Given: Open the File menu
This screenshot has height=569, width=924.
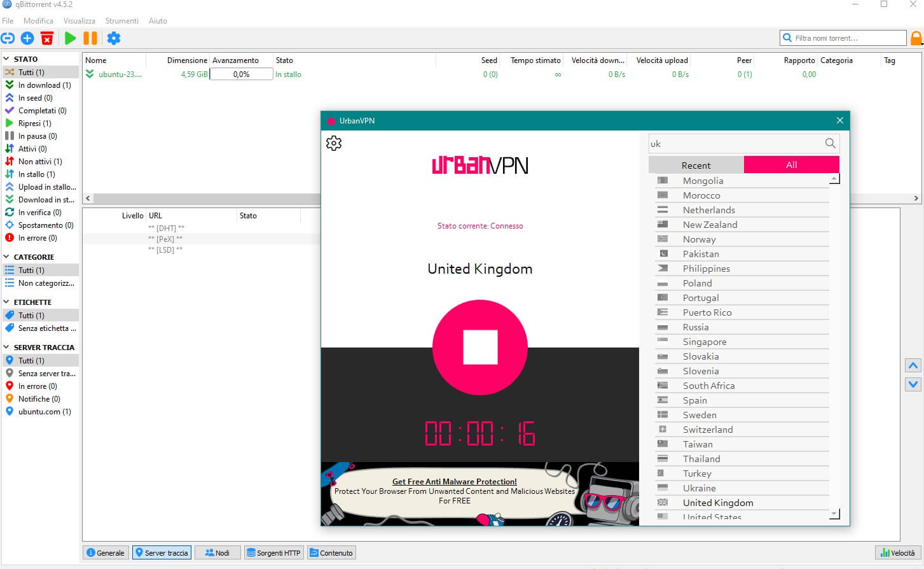Looking at the screenshot, I should click(x=8, y=21).
